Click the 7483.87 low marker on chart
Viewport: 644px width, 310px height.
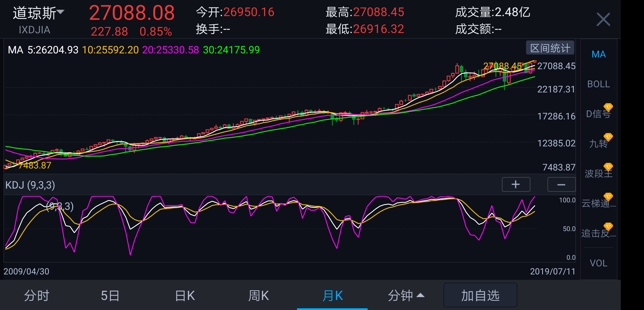click(35, 165)
